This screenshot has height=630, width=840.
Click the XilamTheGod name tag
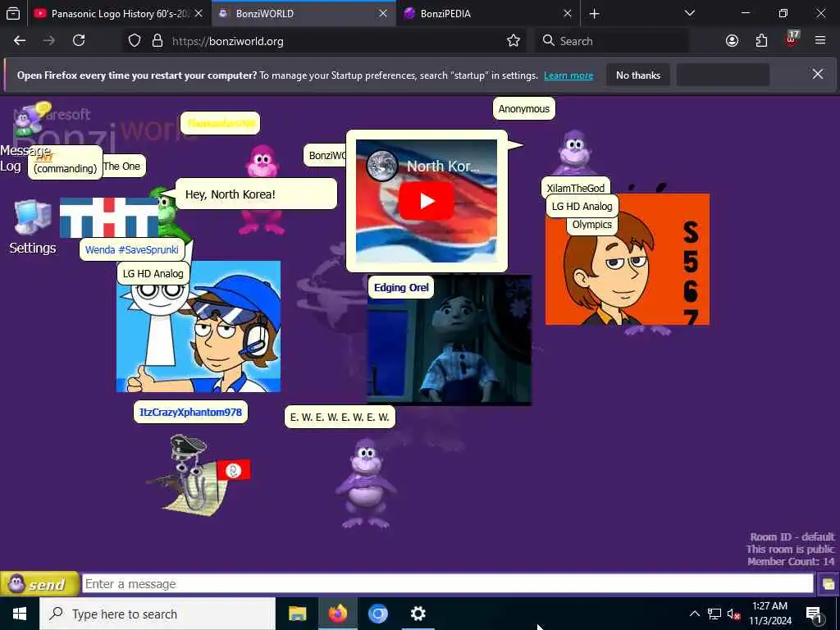pos(575,188)
